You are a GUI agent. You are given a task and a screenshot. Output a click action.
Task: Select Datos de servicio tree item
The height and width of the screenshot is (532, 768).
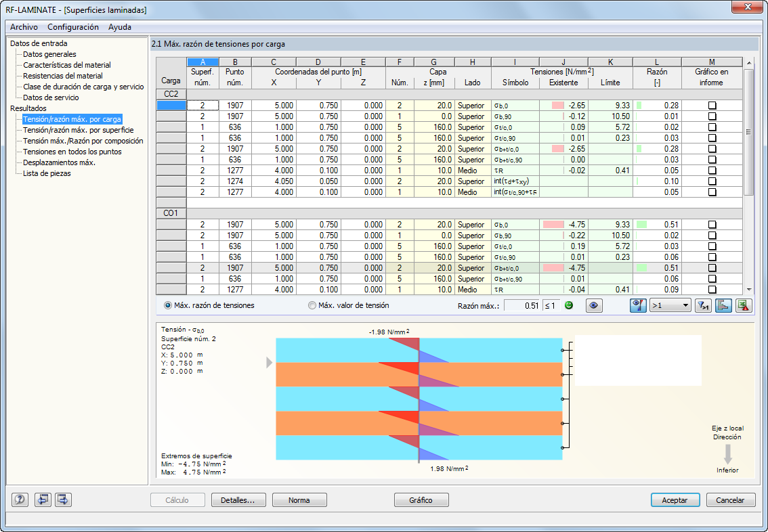[x=51, y=97]
